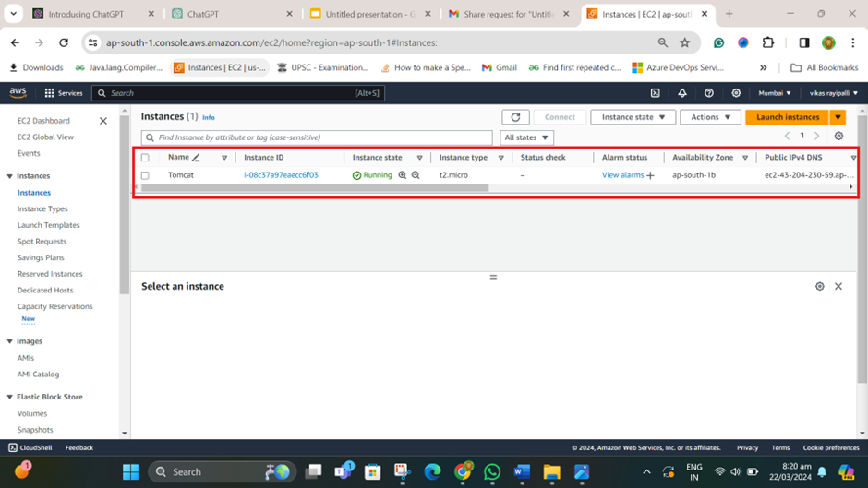Screen dimensions: 868x488
Task: Open Launch instances split arrow dropdown
Action: 838,117
